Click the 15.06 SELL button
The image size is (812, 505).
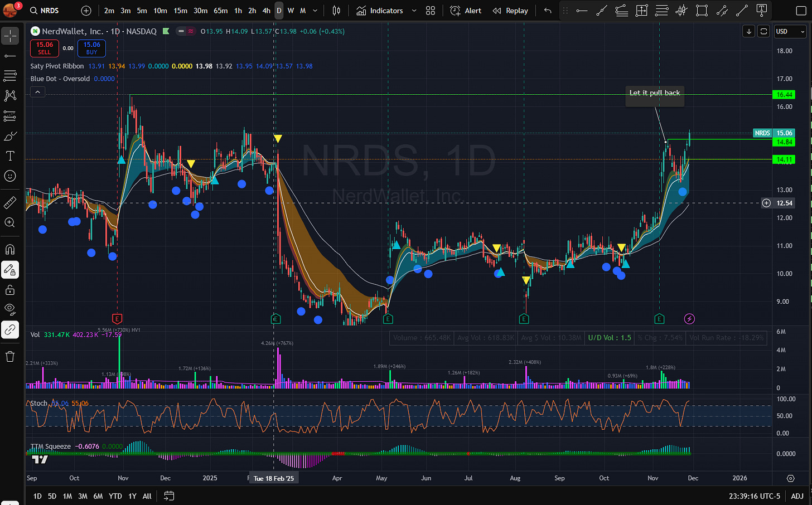point(44,48)
